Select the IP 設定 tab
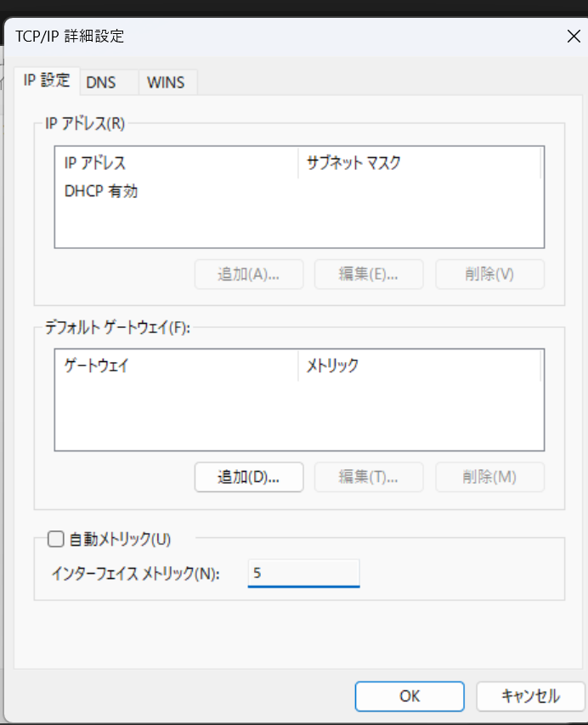This screenshot has height=725, width=588. pyautogui.click(x=47, y=82)
